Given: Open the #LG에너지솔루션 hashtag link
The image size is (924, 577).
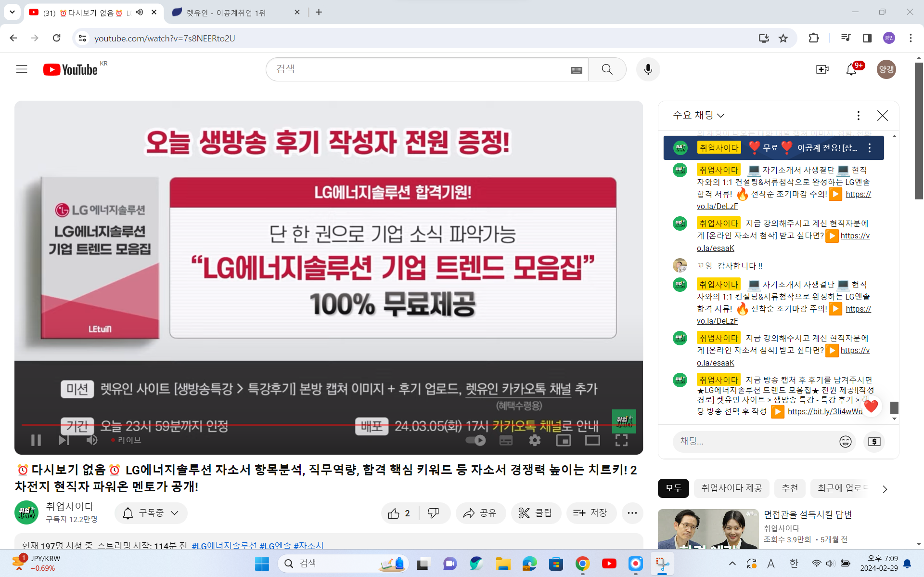Looking at the screenshot, I should 224,546.
